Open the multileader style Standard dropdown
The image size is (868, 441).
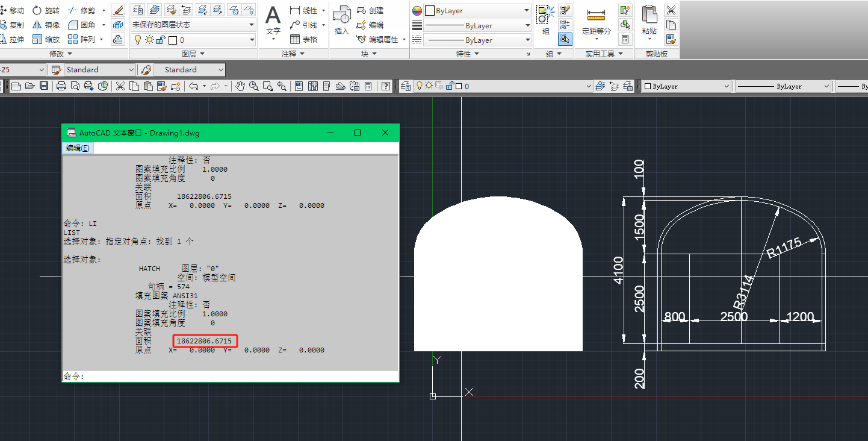[x=190, y=70]
